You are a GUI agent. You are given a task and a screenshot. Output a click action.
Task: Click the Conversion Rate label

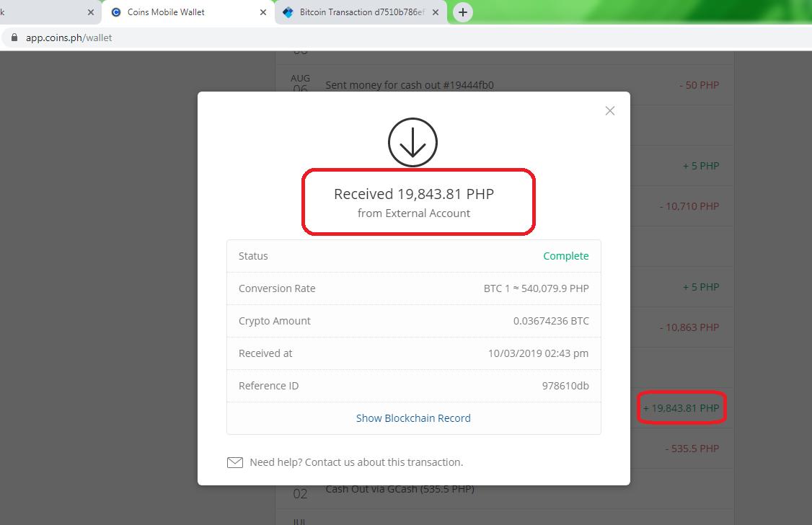tap(277, 288)
